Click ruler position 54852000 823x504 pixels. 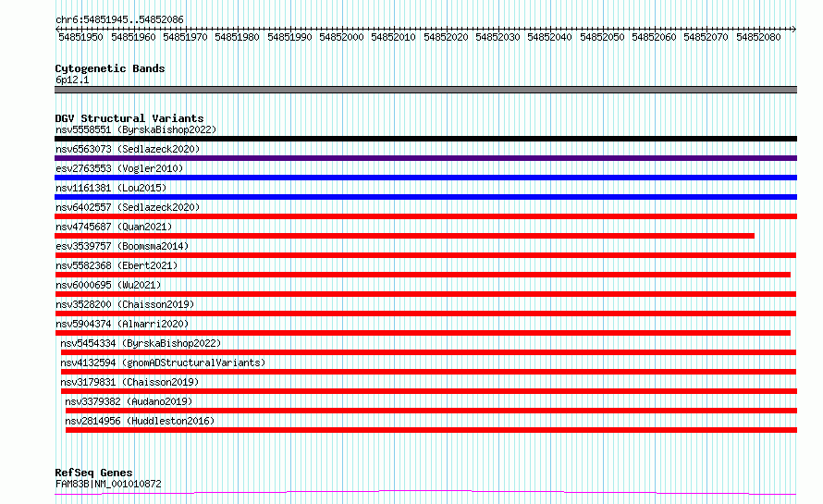click(x=342, y=37)
